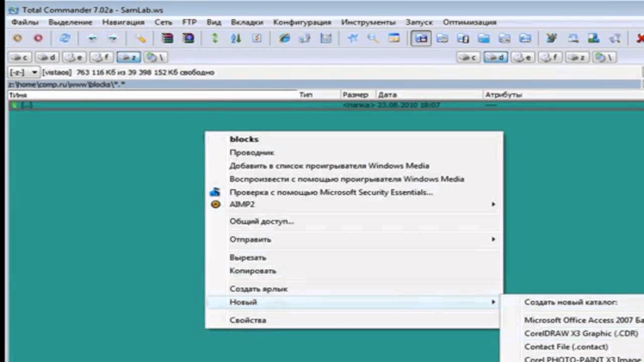644x362 pixels.
Task: Click the blue sort arrow icon
Action: click(235, 38)
